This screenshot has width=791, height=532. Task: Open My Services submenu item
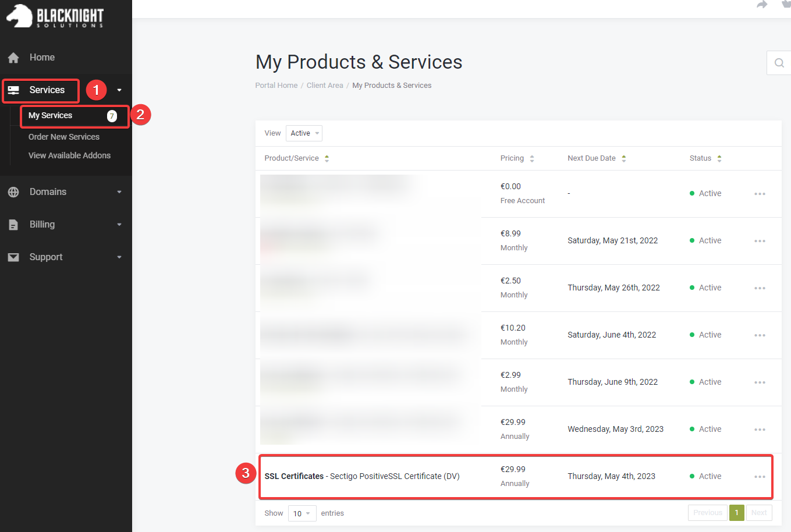(x=50, y=116)
